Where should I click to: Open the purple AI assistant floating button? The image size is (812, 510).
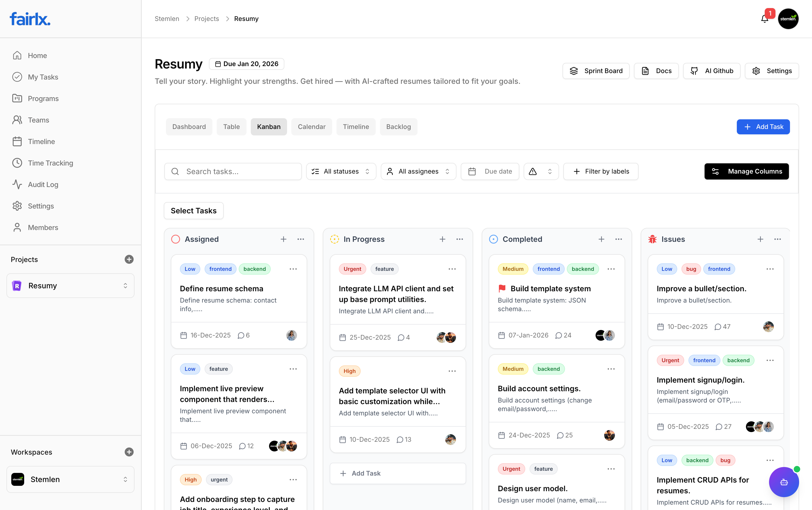784,482
